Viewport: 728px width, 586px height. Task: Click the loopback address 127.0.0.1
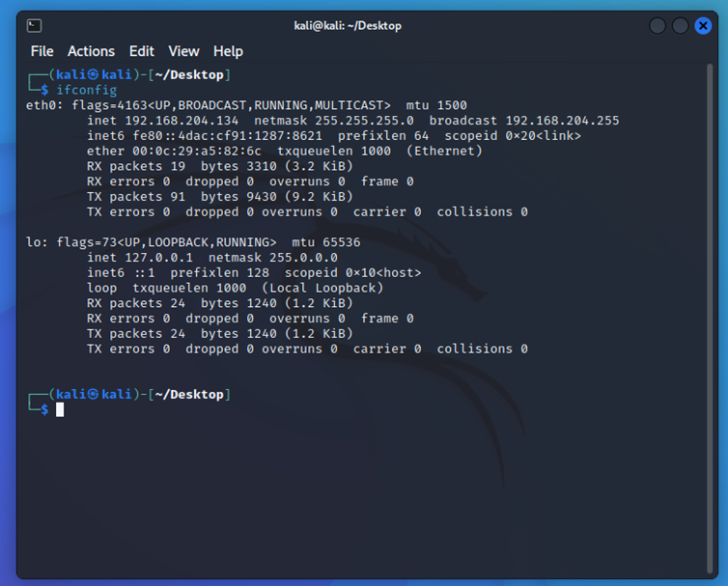[x=159, y=258]
